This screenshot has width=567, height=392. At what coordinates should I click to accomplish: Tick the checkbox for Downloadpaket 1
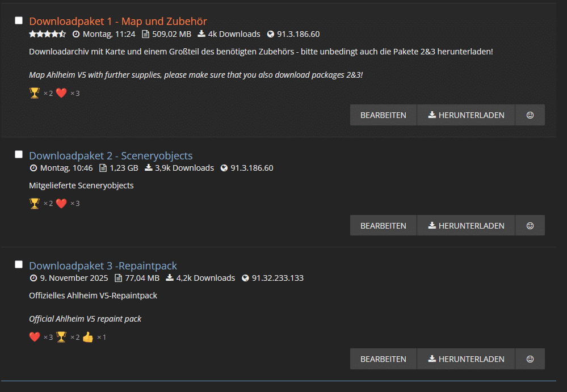click(19, 20)
